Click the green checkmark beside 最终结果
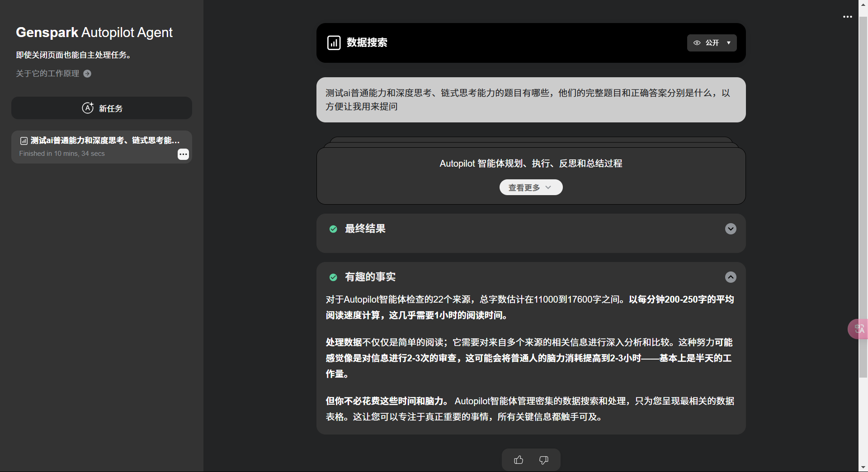868x472 pixels. (x=333, y=229)
